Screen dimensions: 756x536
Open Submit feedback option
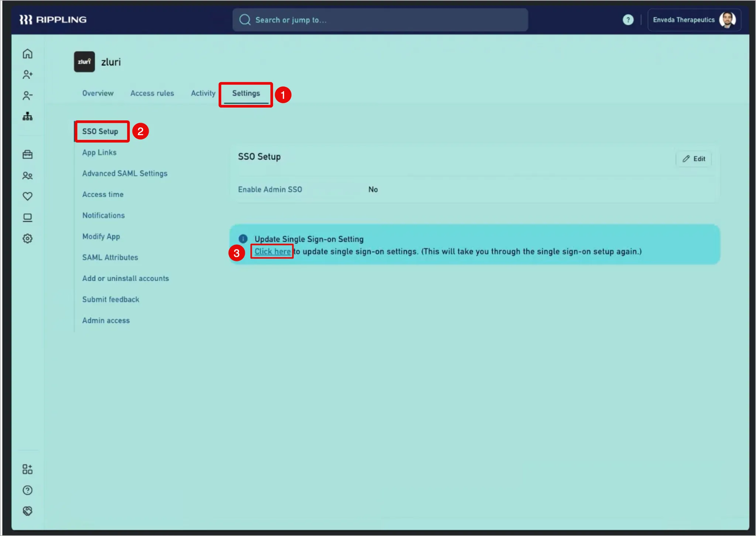[111, 300]
